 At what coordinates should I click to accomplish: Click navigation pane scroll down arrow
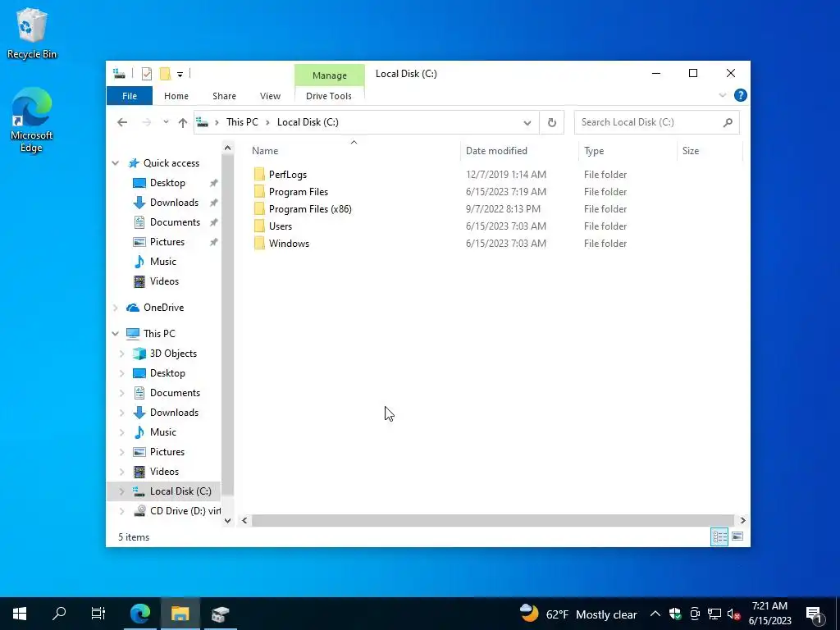[x=228, y=521]
